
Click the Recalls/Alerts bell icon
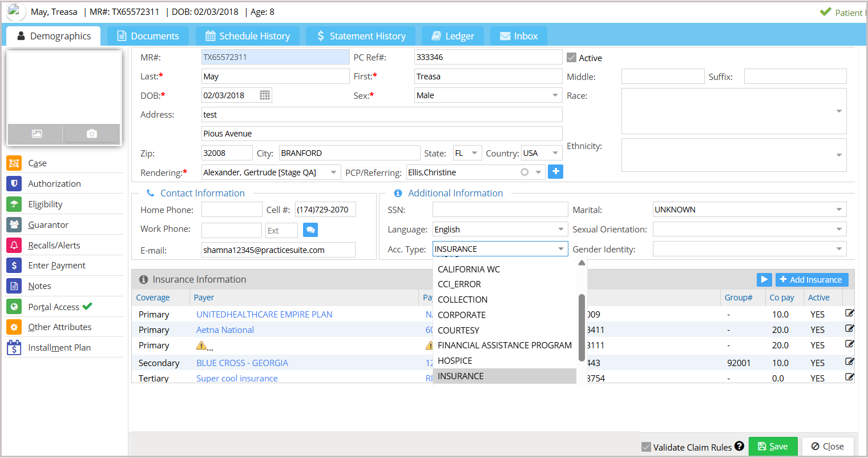coord(14,245)
